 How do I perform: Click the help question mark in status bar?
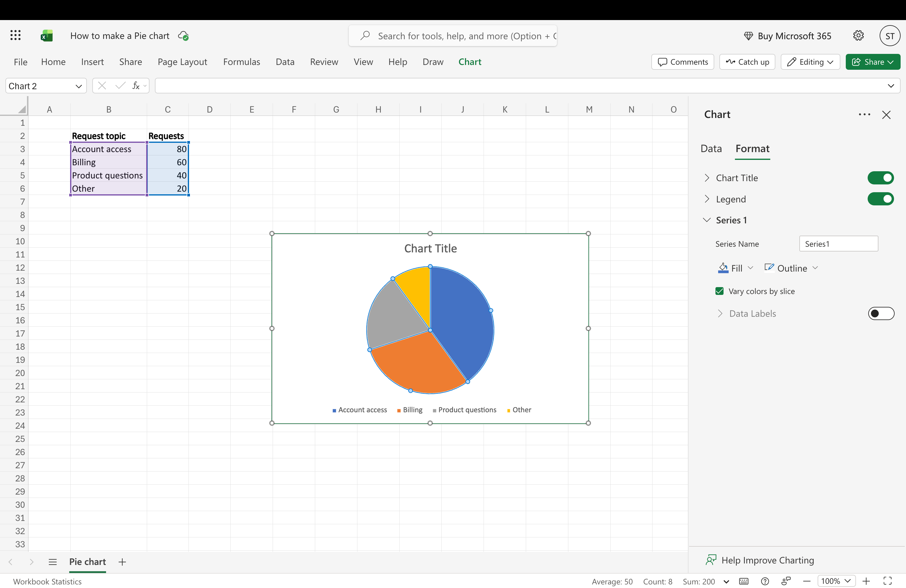coord(765,581)
